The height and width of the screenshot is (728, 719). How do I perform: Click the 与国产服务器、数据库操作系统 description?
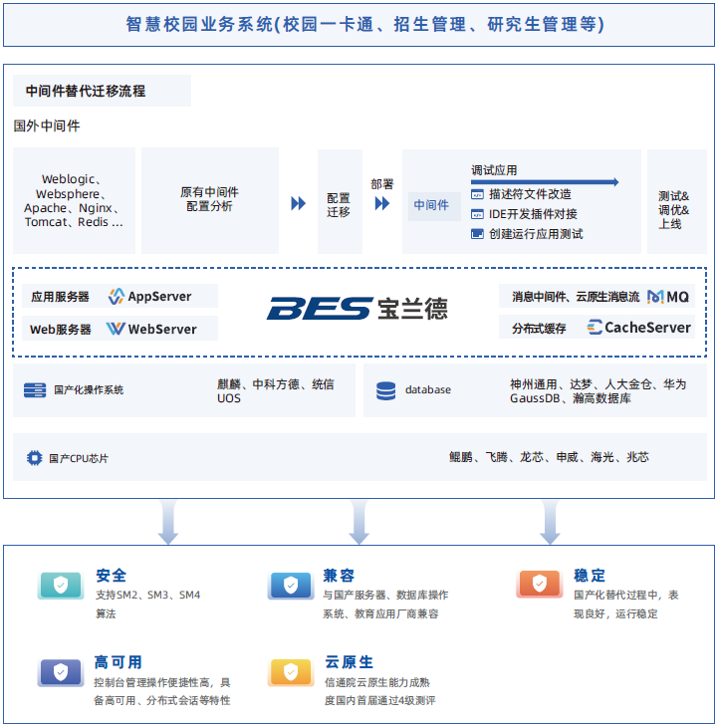385,605
